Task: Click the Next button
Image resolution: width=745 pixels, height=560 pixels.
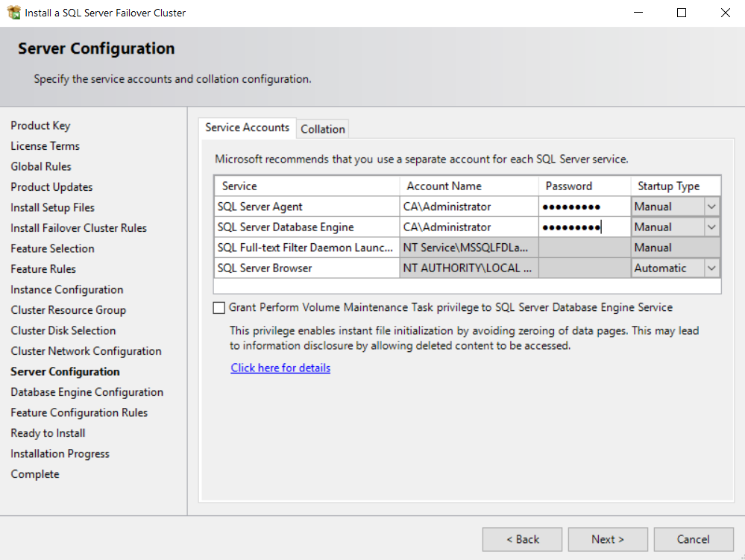Action: click(x=608, y=539)
